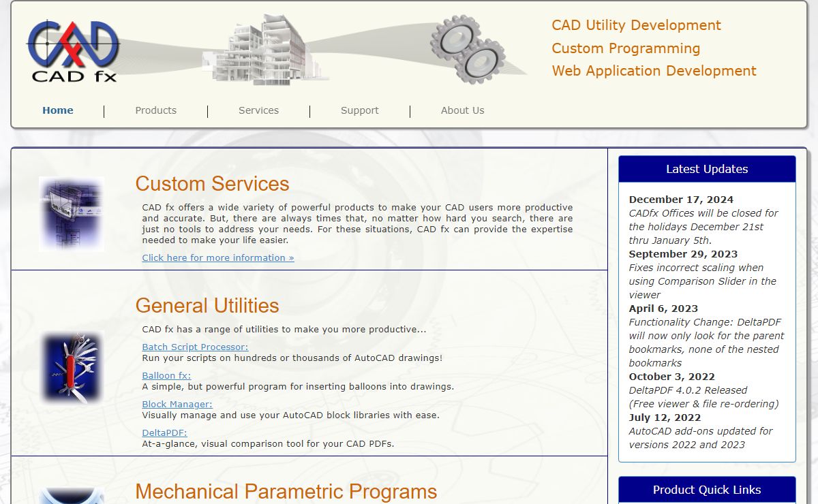Click 'Custom Programming' tagline
Image resolution: width=818 pixels, height=504 pixels.
(x=626, y=48)
